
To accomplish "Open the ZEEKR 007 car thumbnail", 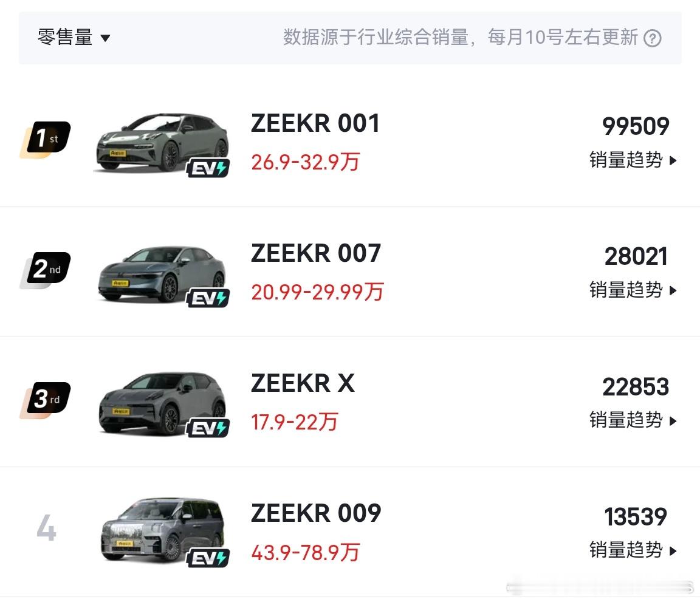I will click(x=162, y=275).
